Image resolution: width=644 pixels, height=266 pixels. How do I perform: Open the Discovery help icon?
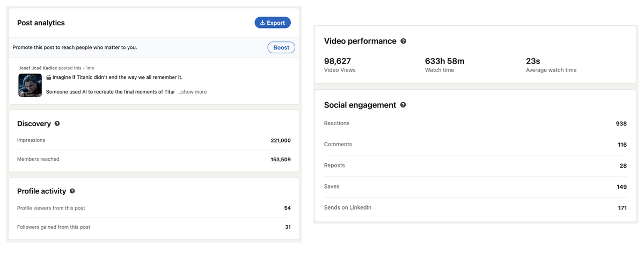pyautogui.click(x=57, y=124)
